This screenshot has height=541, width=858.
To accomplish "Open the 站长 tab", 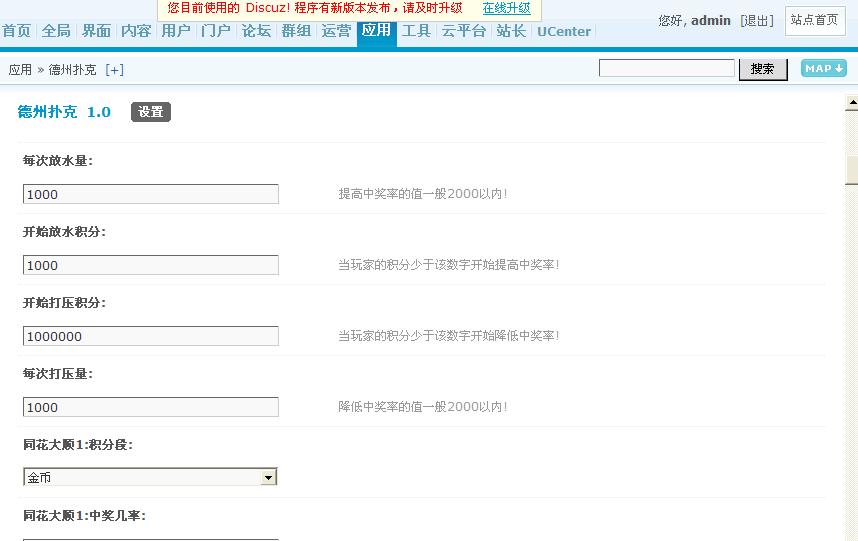I will (511, 31).
